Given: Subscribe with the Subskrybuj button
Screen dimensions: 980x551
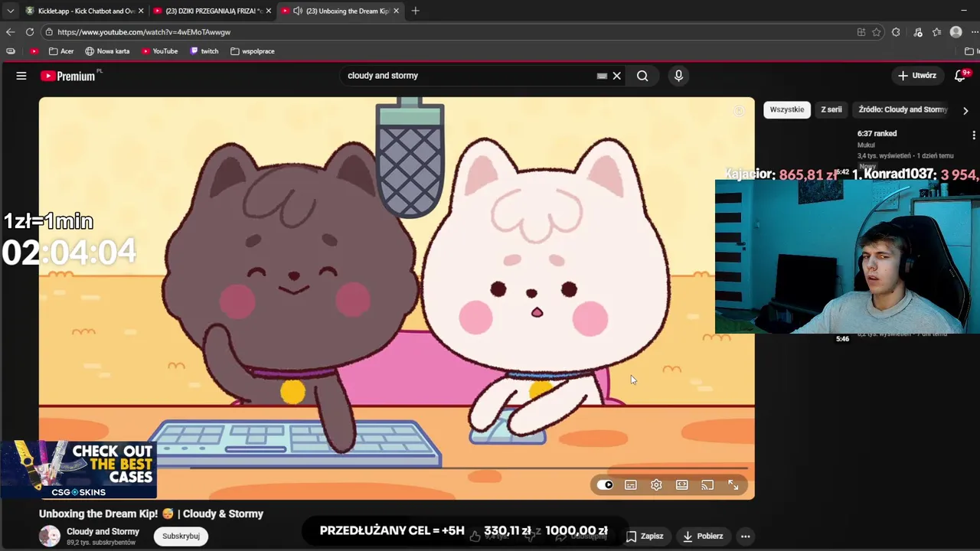Looking at the screenshot, I should 181,536.
